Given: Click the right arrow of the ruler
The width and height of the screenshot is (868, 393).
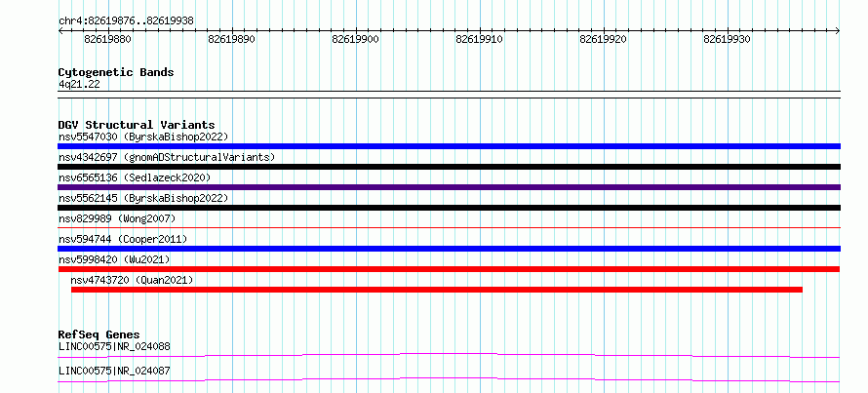Looking at the screenshot, I should pyautogui.click(x=838, y=31).
